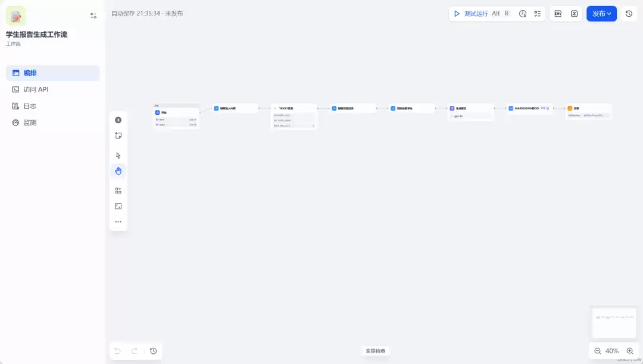The width and height of the screenshot is (643, 364).
Task: Click the add node plus icon
Action: click(x=118, y=120)
